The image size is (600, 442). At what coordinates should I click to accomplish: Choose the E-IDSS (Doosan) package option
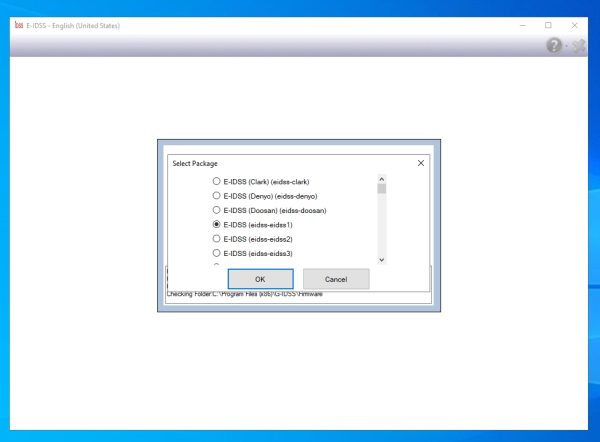click(x=217, y=210)
